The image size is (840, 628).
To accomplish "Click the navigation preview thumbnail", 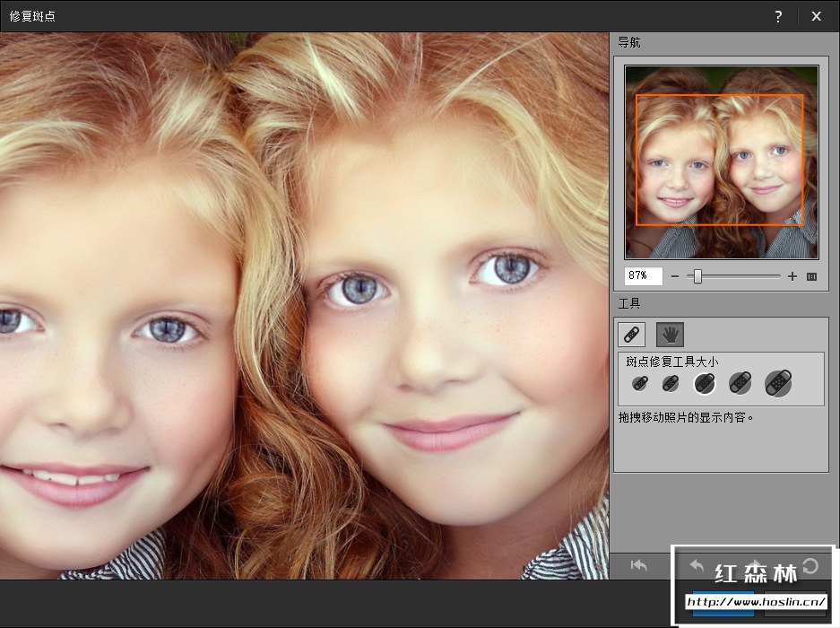I will pyautogui.click(x=722, y=162).
